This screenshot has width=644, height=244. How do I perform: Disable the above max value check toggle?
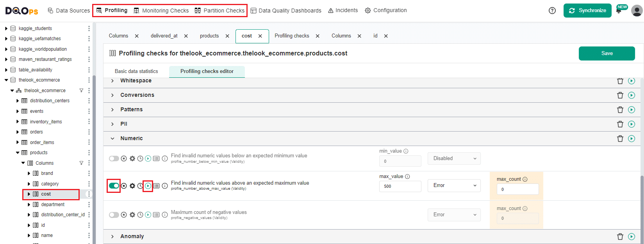tap(114, 186)
